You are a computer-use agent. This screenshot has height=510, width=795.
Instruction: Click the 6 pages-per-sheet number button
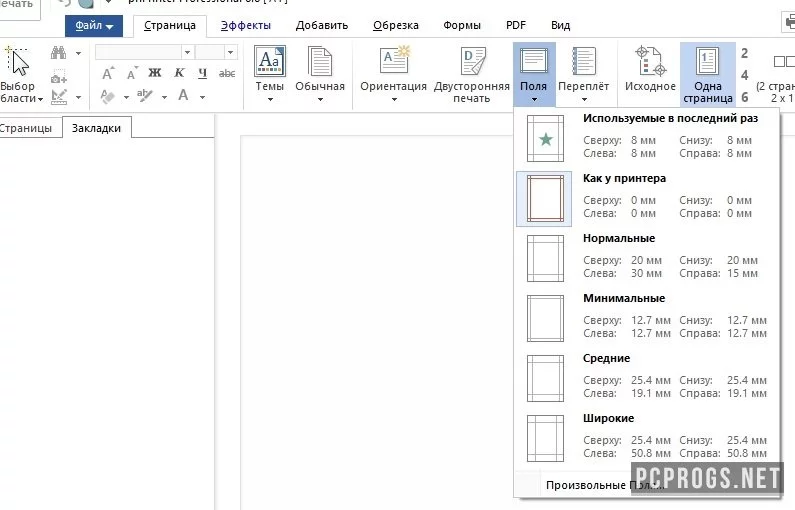point(744,97)
